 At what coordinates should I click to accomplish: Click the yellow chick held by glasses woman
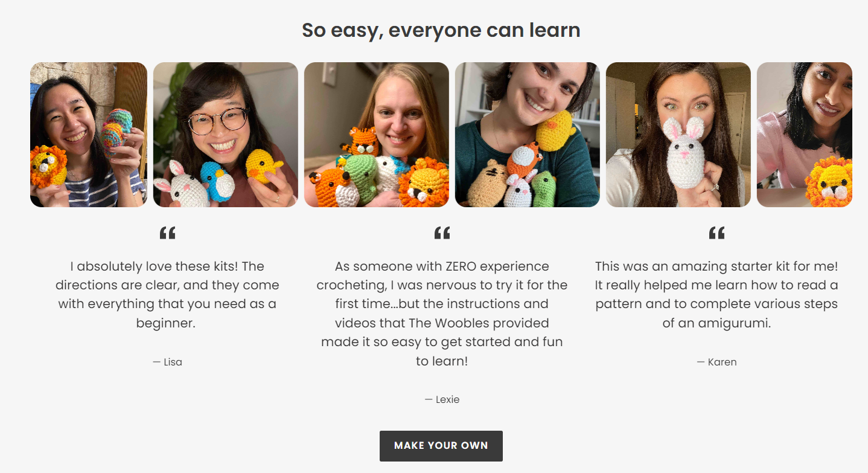[264, 166]
